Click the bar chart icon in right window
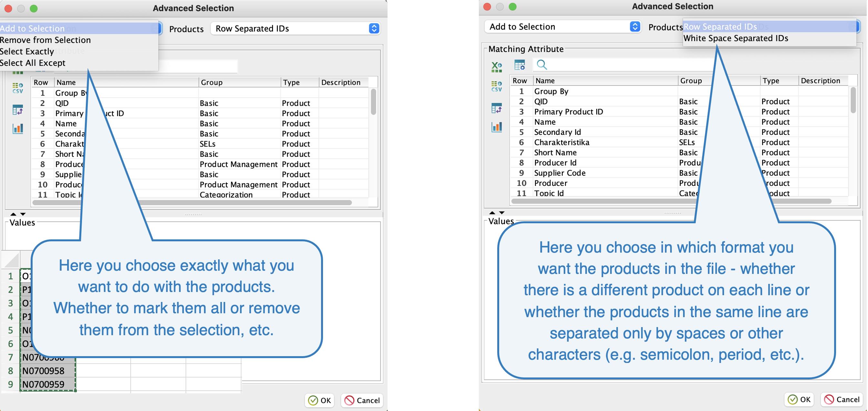The image size is (868, 411). point(496,127)
